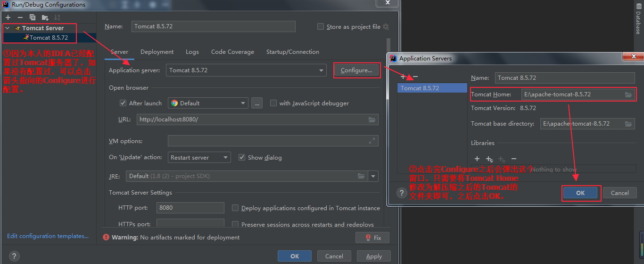Create new configuration folder icon
This screenshot has height=264, width=644.
[x=45, y=17]
